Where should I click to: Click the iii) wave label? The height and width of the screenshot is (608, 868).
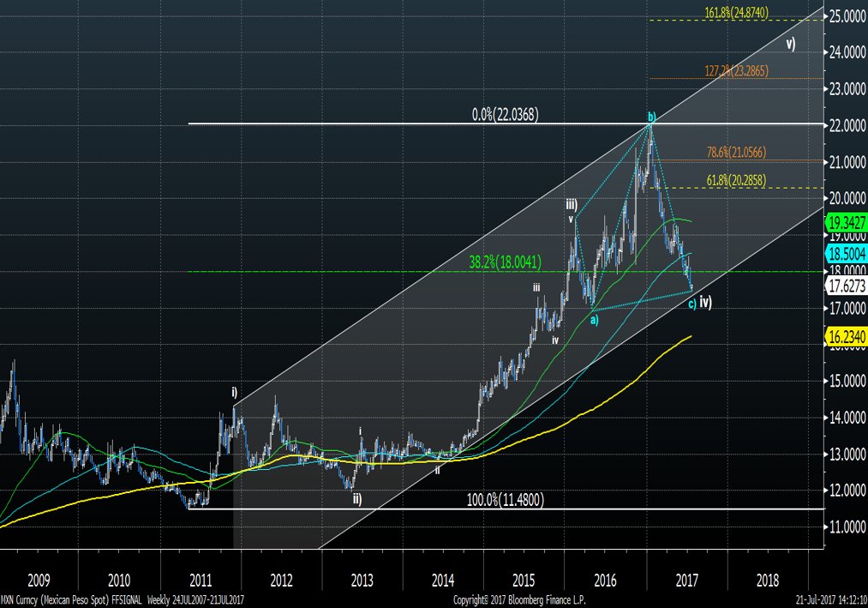(572, 205)
